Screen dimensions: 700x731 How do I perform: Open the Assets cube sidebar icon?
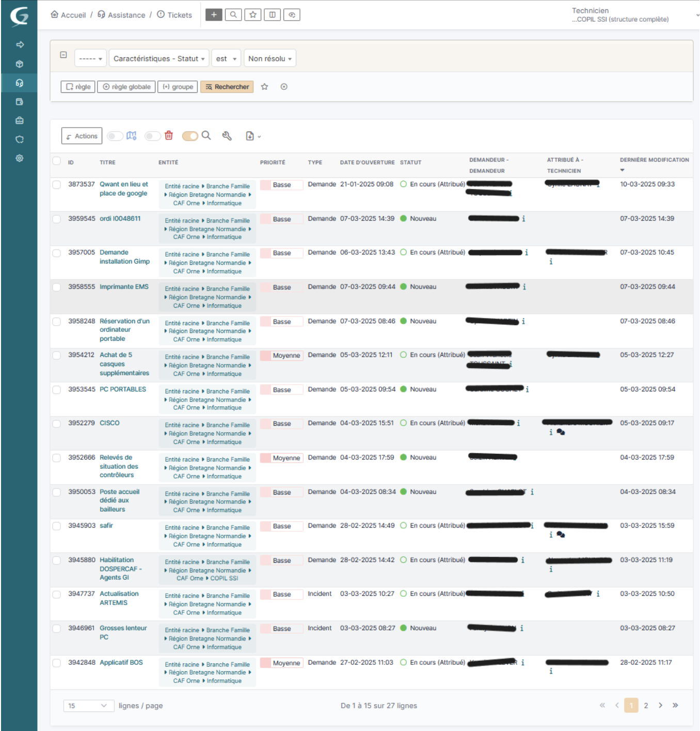click(20, 64)
